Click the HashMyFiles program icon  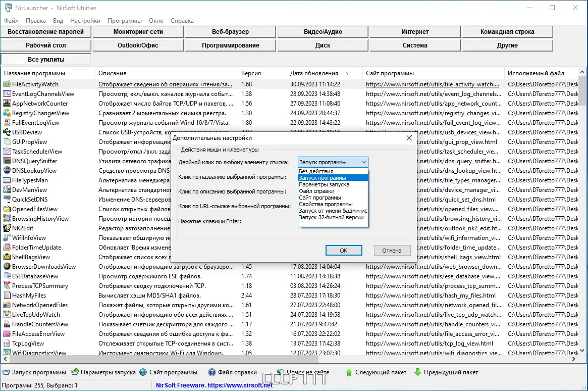(7, 296)
